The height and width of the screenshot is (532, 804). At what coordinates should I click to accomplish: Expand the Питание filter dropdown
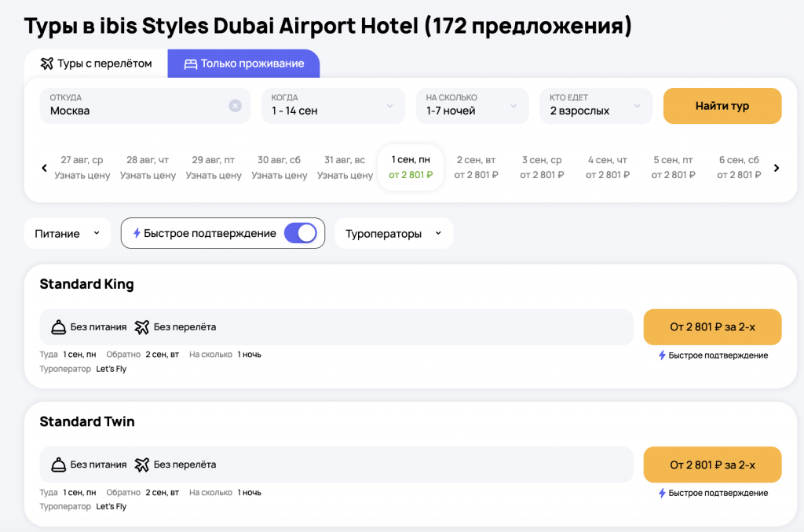click(68, 233)
